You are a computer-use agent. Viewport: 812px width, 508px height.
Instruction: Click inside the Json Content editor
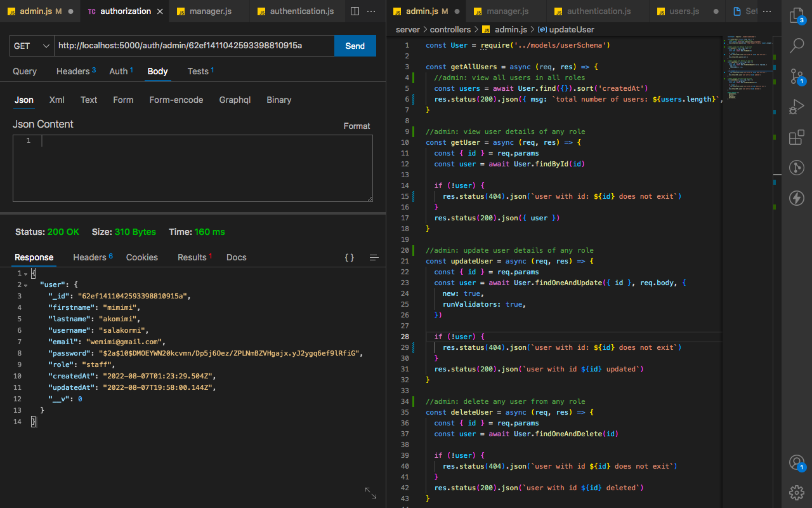193,168
